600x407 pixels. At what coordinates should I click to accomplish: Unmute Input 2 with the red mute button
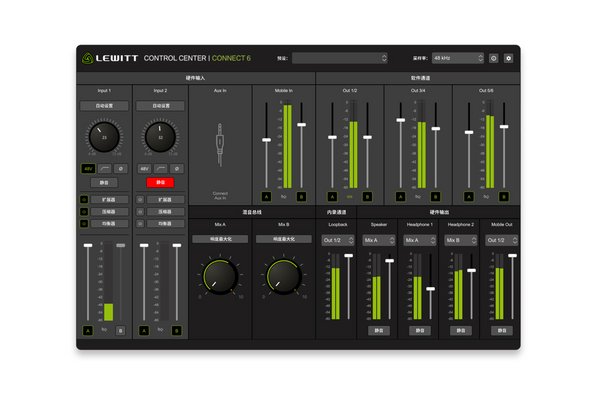pyautogui.click(x=161, y=182)
